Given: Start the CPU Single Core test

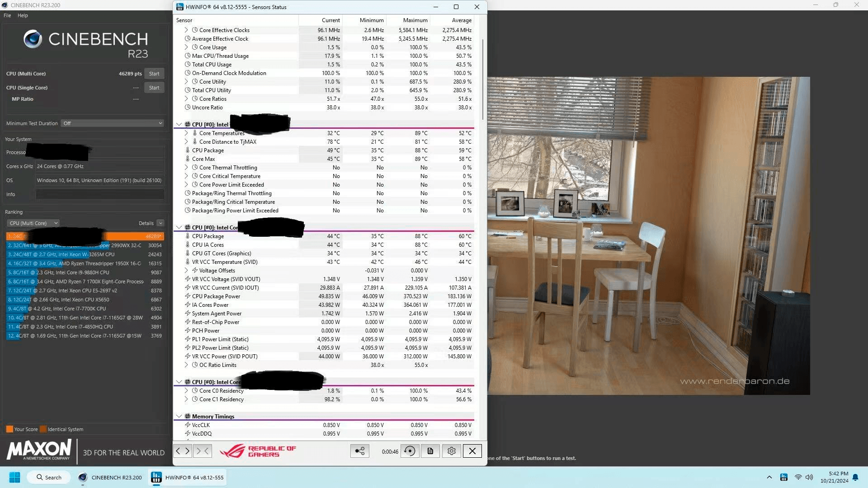Looking at the screenshot, I should click(x=154, y=88).
